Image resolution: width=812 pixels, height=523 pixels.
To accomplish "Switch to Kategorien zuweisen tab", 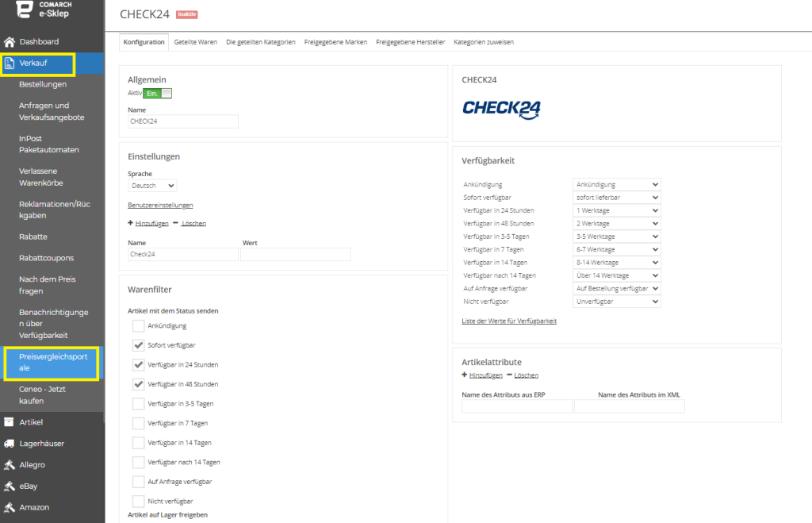I will click(x=484, y=42).
